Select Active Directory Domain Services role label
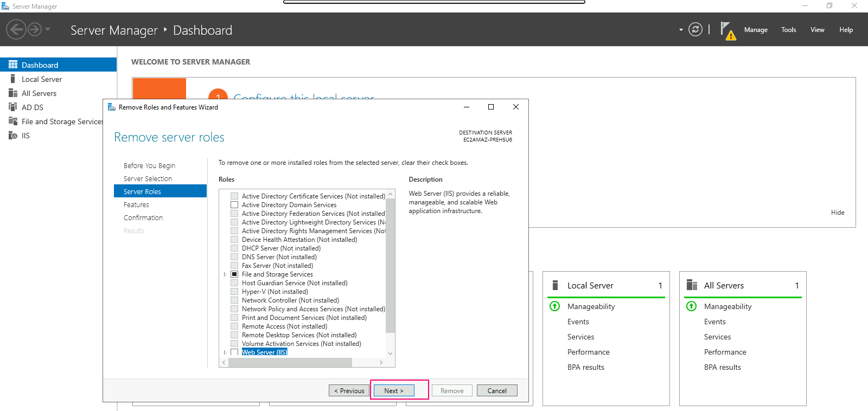Image resolution: width=868 pixels, height=411 pixels. tap(289, 205)
